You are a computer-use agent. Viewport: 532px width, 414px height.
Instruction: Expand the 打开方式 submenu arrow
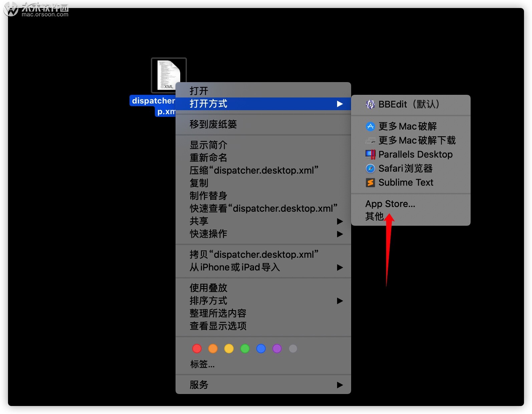[x=340, y=104]
